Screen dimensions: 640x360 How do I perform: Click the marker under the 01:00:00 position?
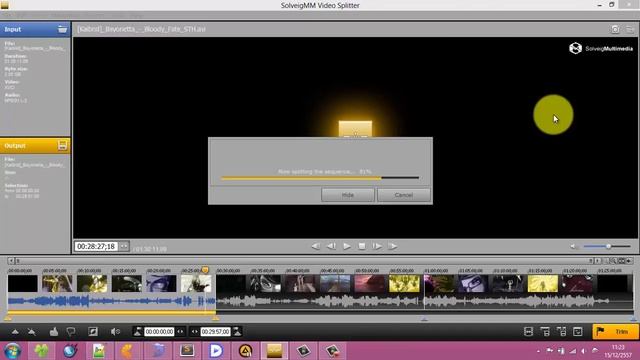[424, 319]
